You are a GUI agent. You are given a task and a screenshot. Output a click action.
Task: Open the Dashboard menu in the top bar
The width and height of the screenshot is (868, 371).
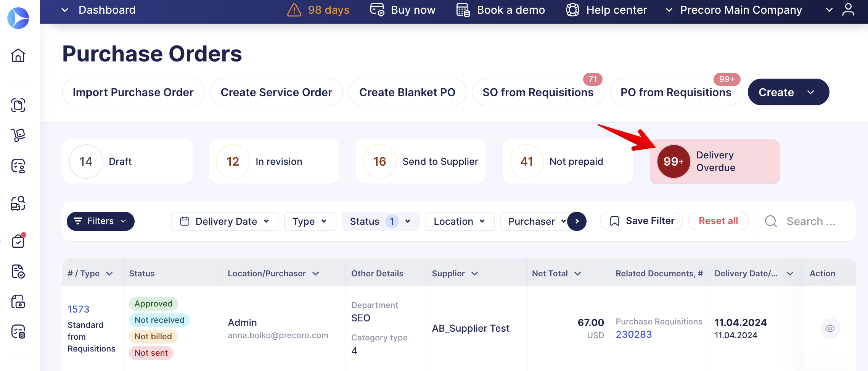pyautogui.click(x=107, y=10)
